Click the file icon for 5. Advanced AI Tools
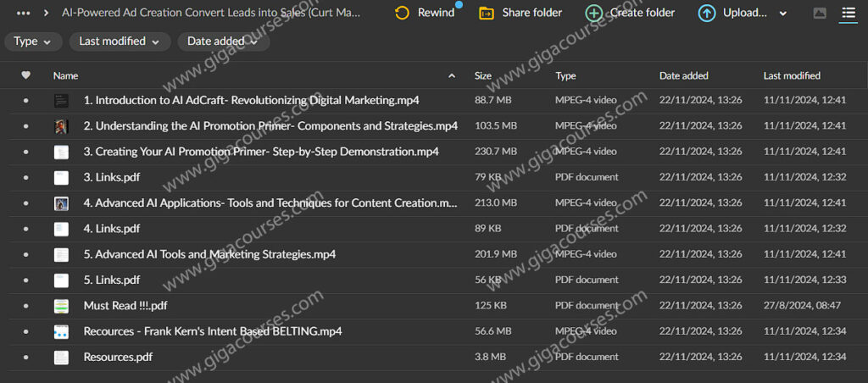This screenshot has height=383, width=868. coord(61,254)
